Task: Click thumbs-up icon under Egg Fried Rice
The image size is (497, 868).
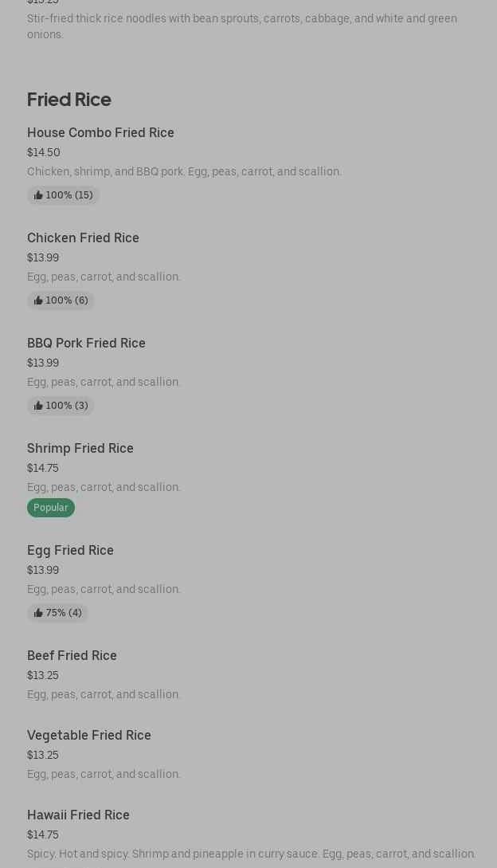Action: [x=38, y=613]
